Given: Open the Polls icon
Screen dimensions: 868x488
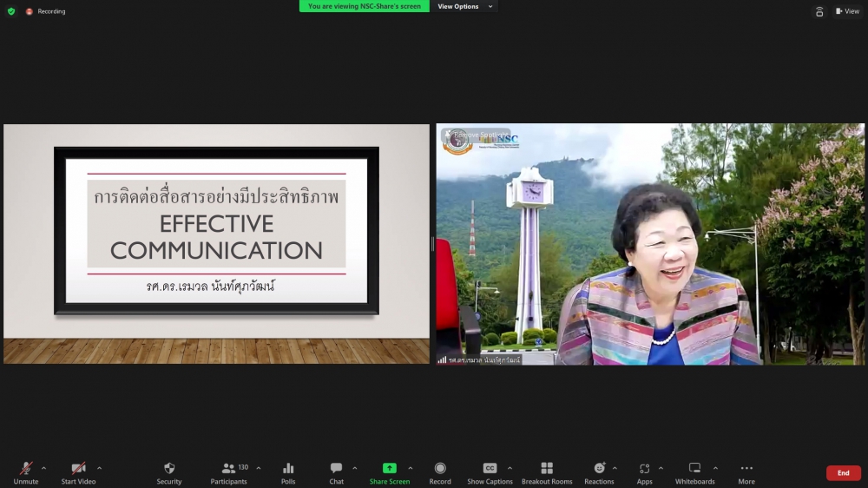Looking at the screenshot, I should 288,469.
